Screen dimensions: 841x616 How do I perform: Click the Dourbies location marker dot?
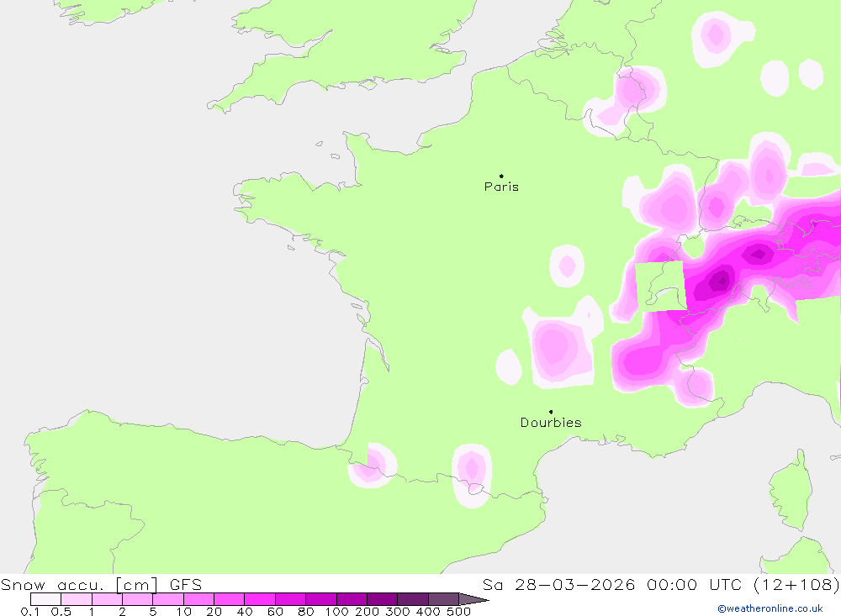(551, 412)
